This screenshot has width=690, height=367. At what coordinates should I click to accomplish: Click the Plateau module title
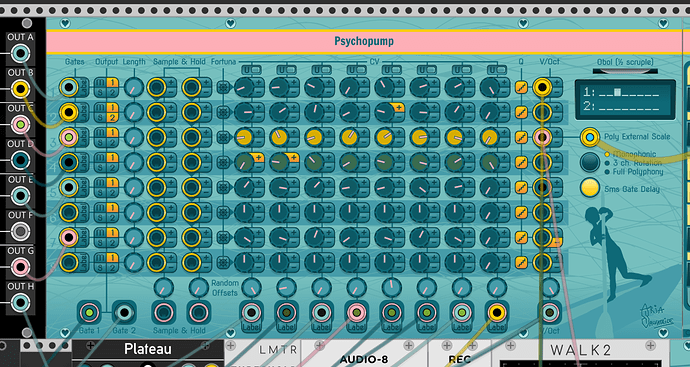(147, 349)
